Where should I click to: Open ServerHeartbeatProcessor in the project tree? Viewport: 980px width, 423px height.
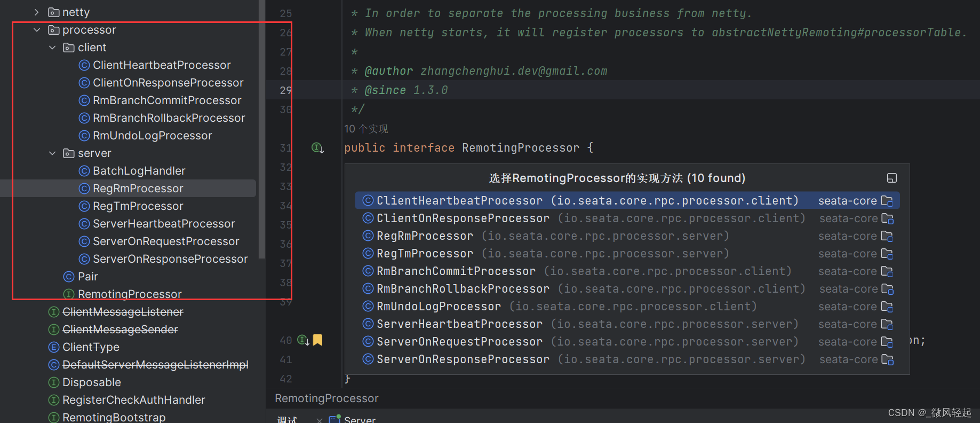(164, 224)
